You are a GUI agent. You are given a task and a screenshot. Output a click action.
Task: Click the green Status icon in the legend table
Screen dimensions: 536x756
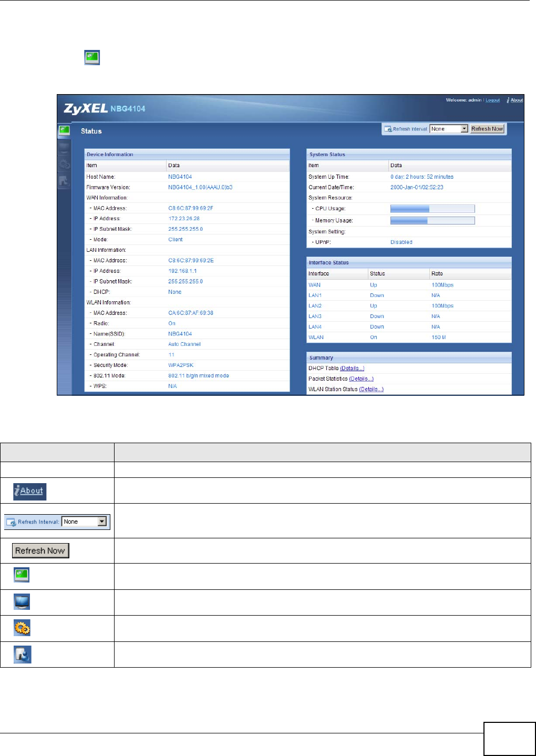[22, 575]
